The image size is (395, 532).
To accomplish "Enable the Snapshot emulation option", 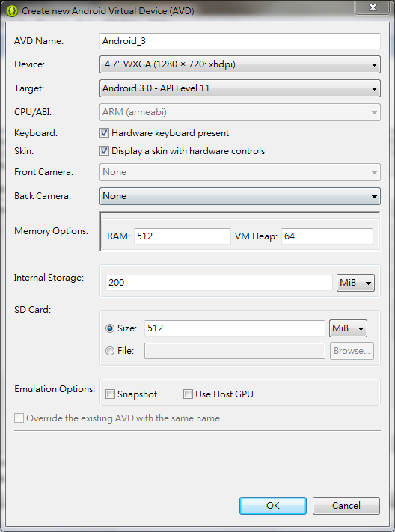I will tap(110, 394).
